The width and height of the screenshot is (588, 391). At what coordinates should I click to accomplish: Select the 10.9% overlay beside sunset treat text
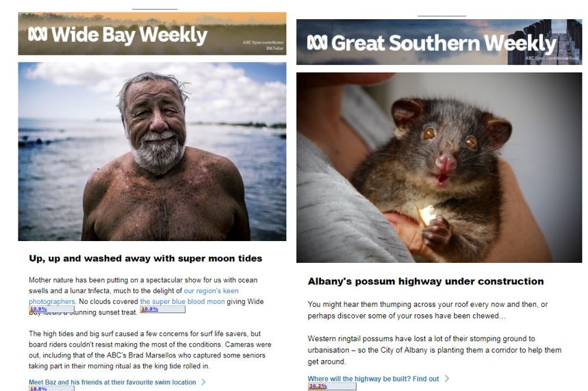tap(163, 310)
